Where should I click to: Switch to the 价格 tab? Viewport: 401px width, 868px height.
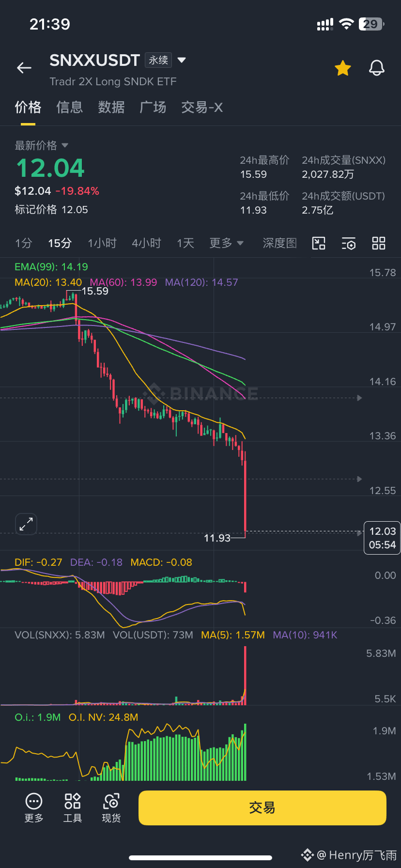click(28, 107)
